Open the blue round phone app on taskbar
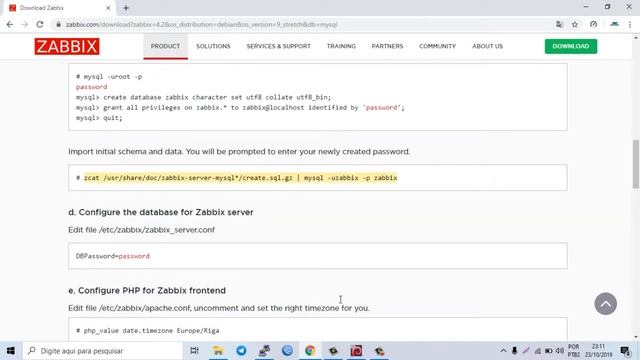Image resolution: width=640 pixels, height=360 pixels. click(287, 351)
